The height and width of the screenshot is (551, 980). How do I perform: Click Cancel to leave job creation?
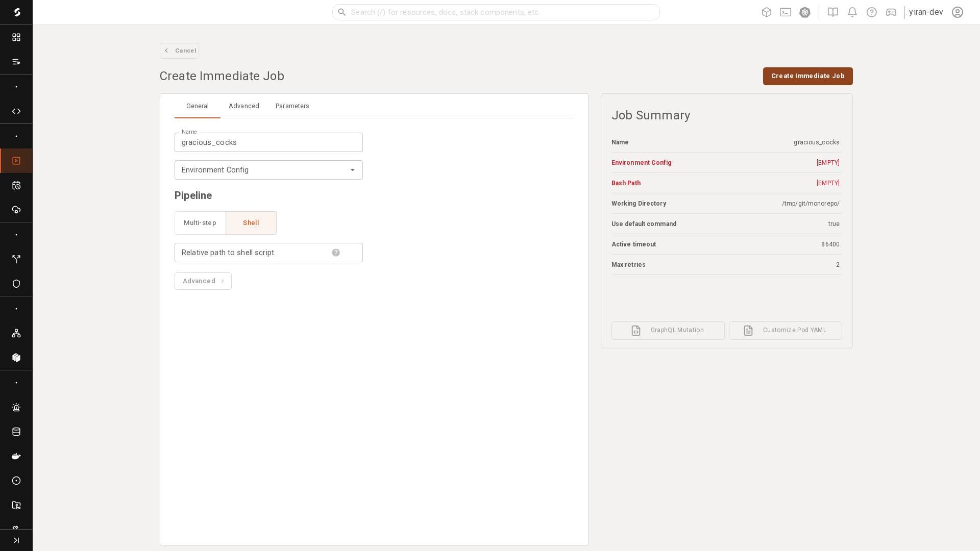pyautogui.click(x=179, y=51)
